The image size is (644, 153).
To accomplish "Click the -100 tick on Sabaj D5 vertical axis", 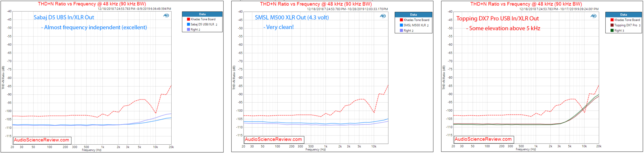I will click(9, 111).
